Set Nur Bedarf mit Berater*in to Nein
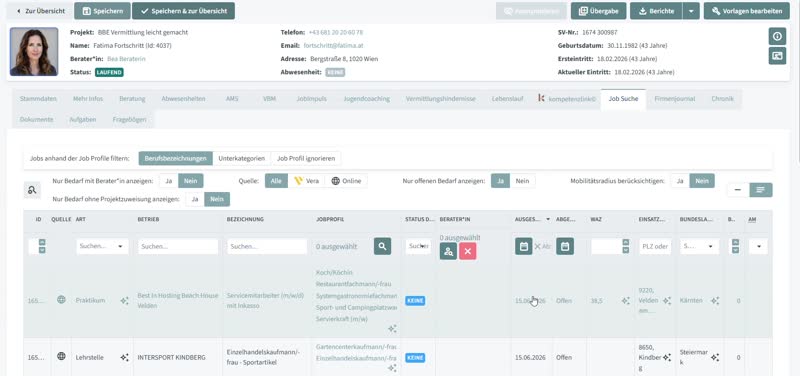 [191, 181]
